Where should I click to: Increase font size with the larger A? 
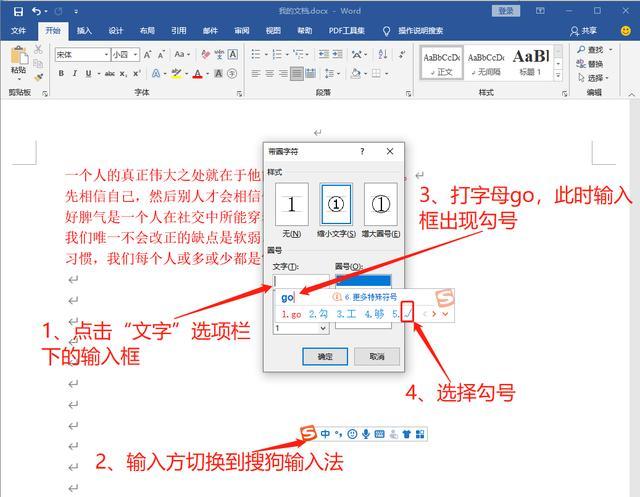[147, 54]
